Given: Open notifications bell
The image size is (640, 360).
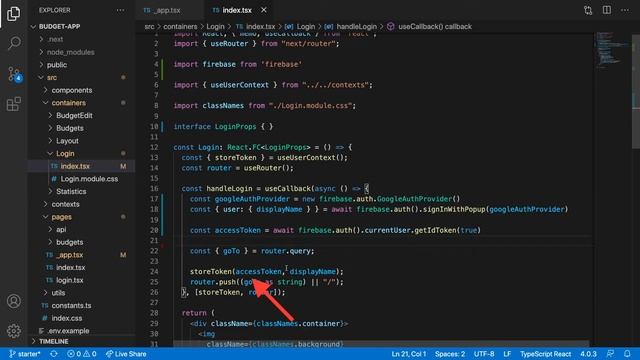Looking at the screenshot, I should [627, 354].
